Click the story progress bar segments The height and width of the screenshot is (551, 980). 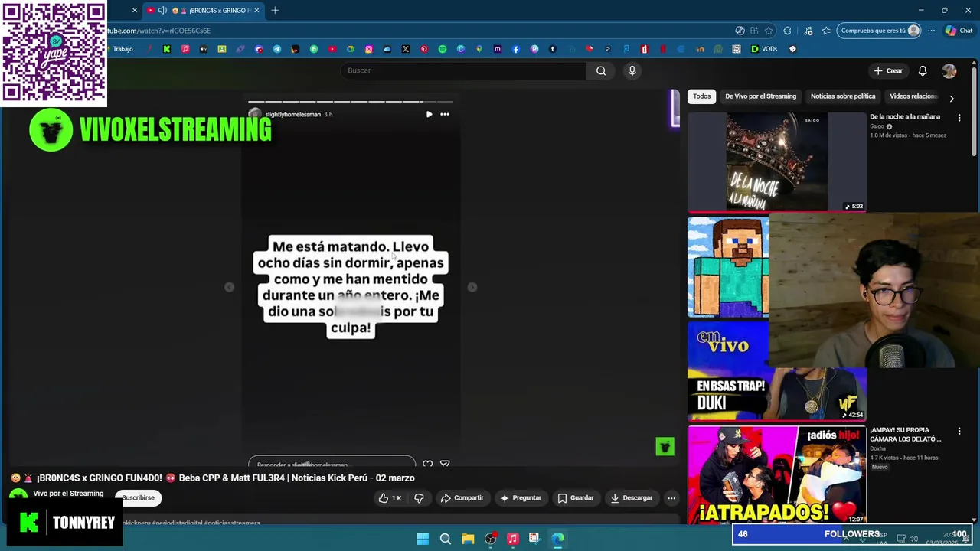[351, 101]
